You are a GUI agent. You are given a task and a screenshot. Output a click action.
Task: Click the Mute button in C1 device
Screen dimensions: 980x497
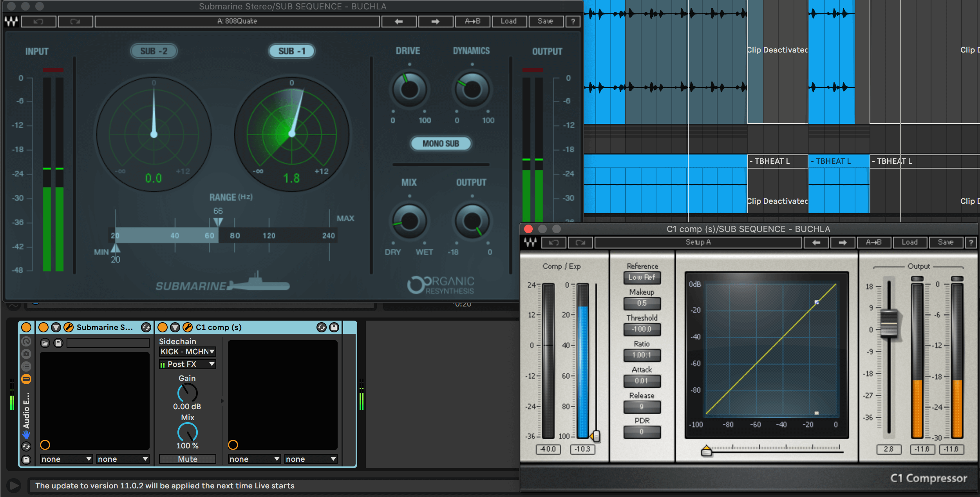(187, 459)
